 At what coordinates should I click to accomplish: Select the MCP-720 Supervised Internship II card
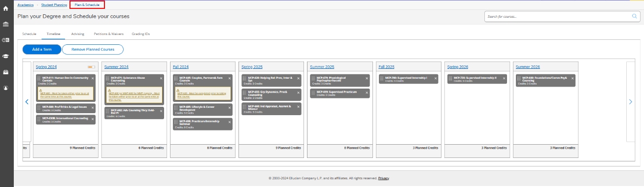476,79
